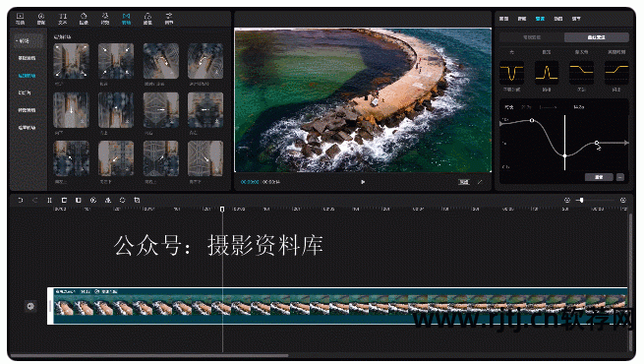Toggle the round track button left of the clip
Image resolution: width=644 pixels, height=364 pixels.
[30, 306]
